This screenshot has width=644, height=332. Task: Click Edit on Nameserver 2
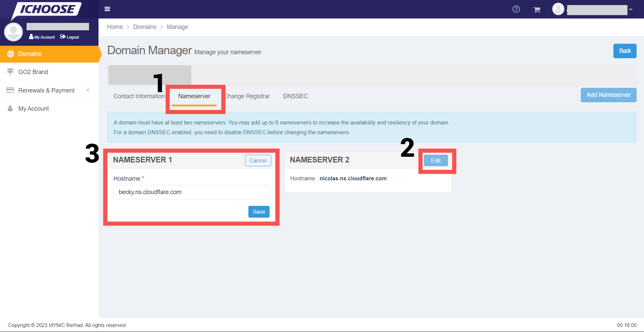pos(436,160)
